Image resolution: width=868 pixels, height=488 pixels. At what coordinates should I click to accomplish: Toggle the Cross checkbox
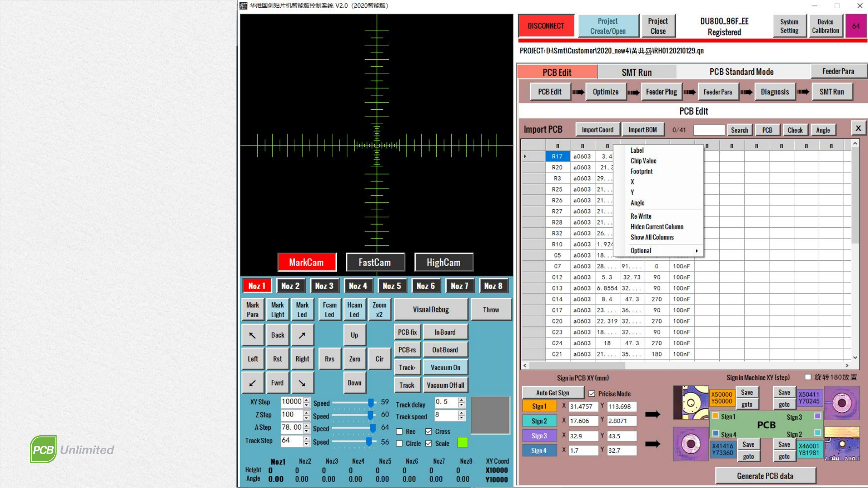[429, 432]
